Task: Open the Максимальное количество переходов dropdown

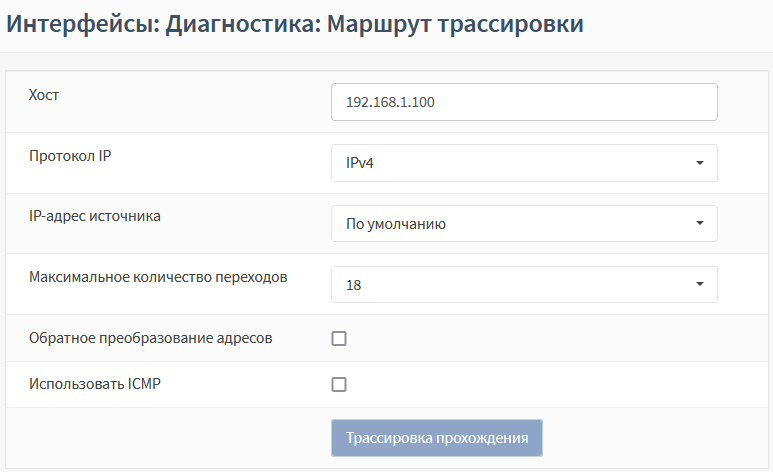Action: [x=524, y=285]
